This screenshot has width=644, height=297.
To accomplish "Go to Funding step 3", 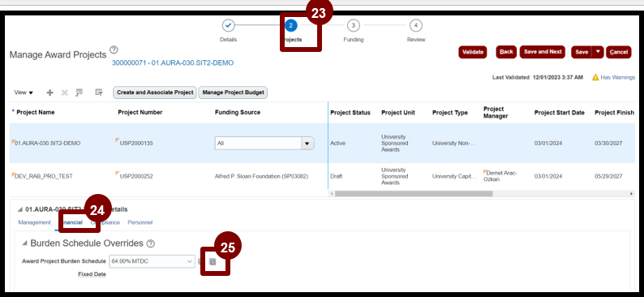I will [x=353, y=25].
